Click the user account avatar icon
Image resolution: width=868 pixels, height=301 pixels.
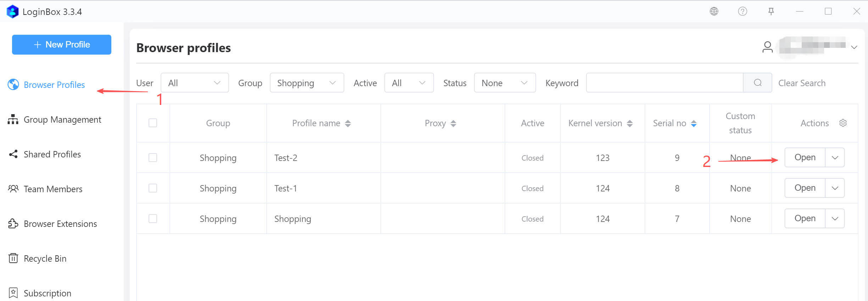(767, 47)
